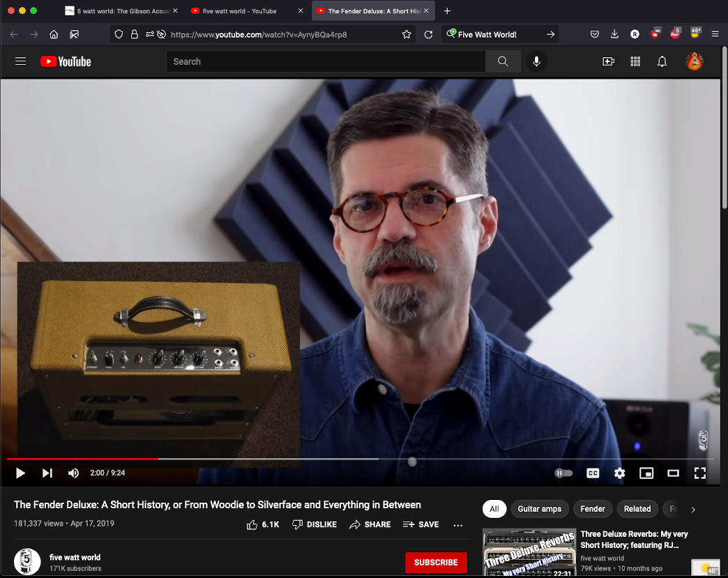View site security lock information
Viewport: 728px width, 578px height.
(134, 34)
